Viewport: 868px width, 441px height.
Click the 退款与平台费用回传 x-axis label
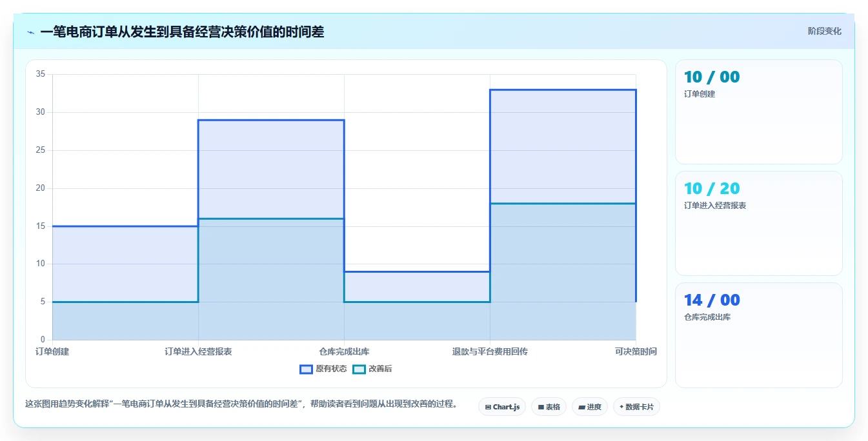pyautogui.click(x=490, y=351)
